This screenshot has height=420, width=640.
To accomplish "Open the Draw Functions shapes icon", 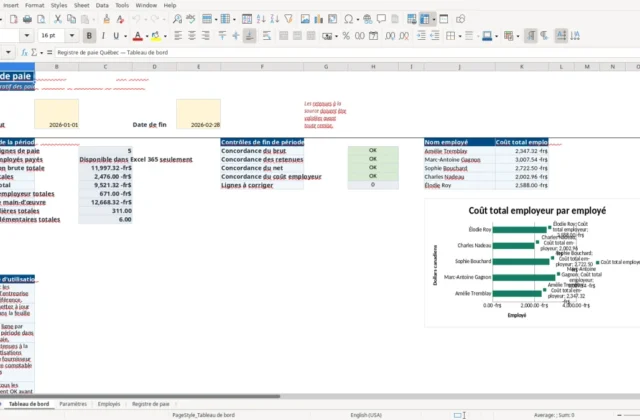I will coord(460,19).
